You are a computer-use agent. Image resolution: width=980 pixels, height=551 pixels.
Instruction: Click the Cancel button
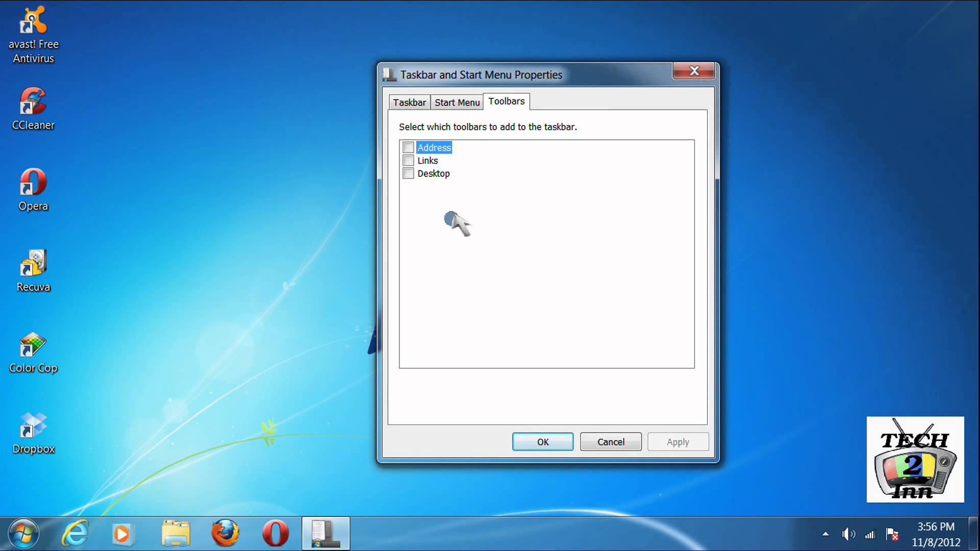(x=610, y=442)
